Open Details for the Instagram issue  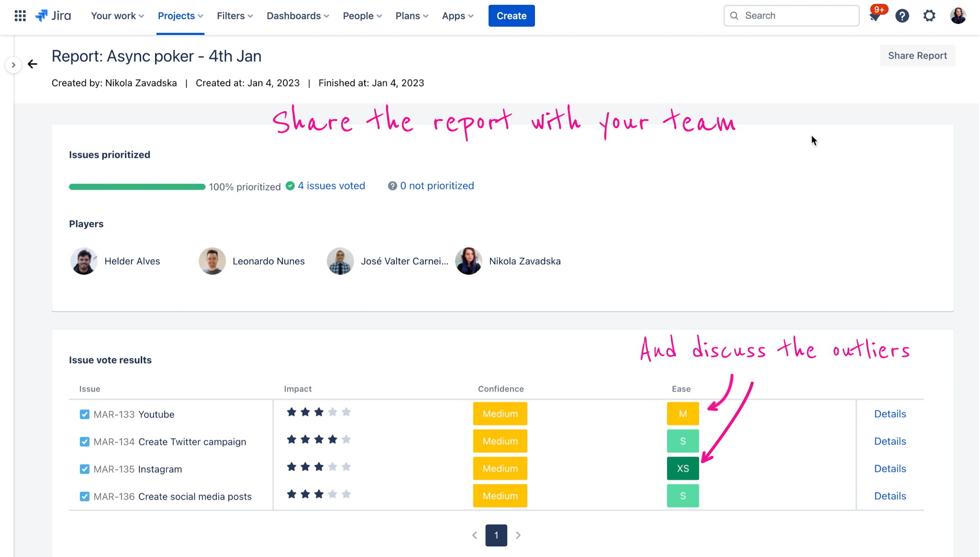(890, 468)
